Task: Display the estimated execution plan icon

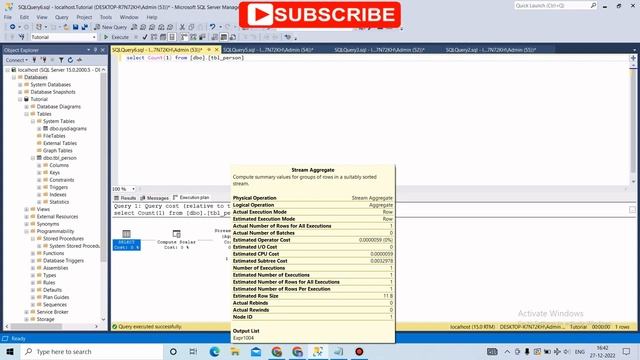Action: (x=154, y=37)
